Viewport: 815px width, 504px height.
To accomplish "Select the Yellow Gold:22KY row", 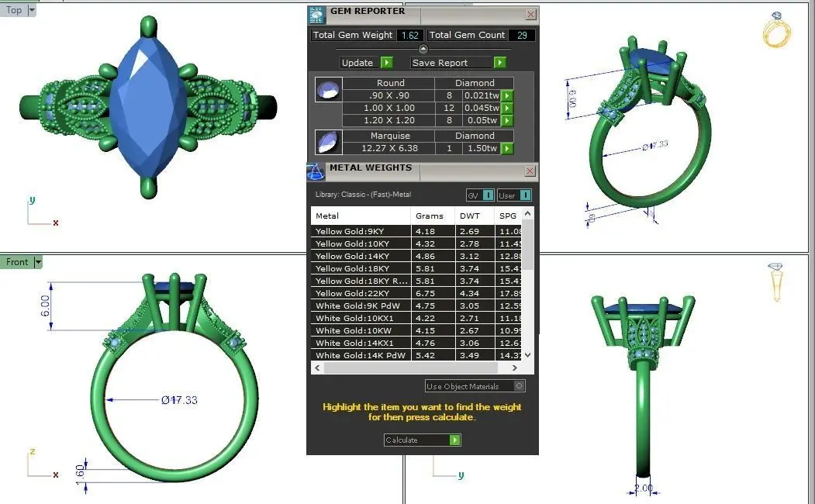I will [x=416, y=294].
